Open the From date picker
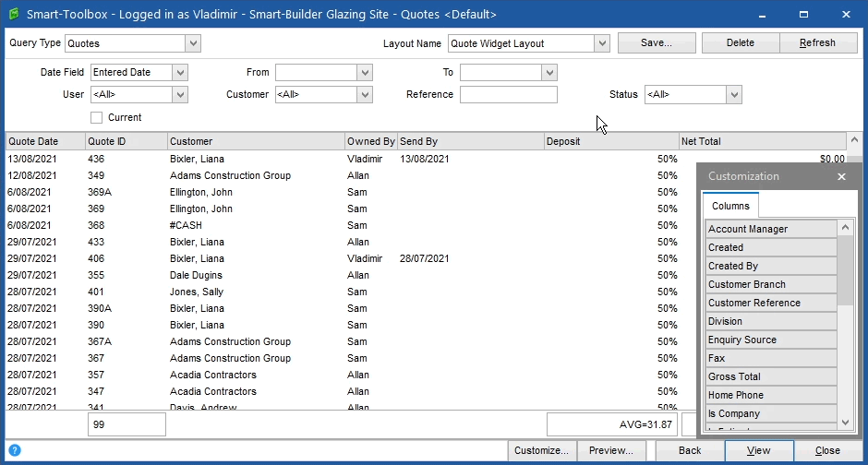 coord(365,72)
